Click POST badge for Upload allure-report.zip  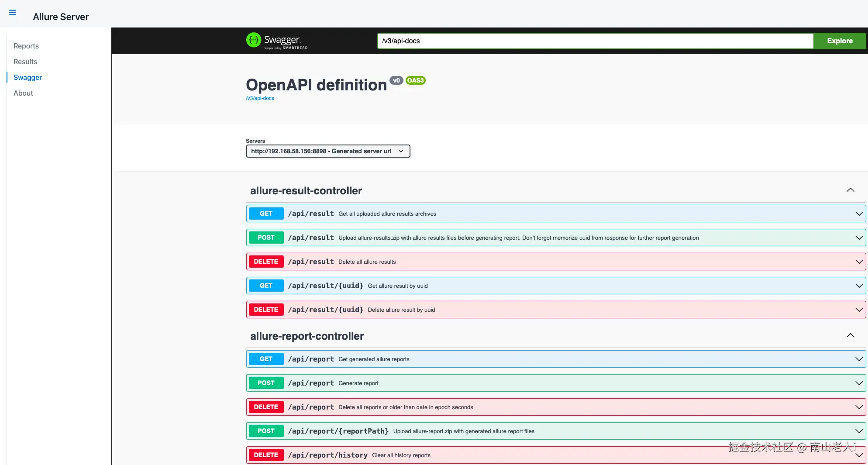[266, 431]
